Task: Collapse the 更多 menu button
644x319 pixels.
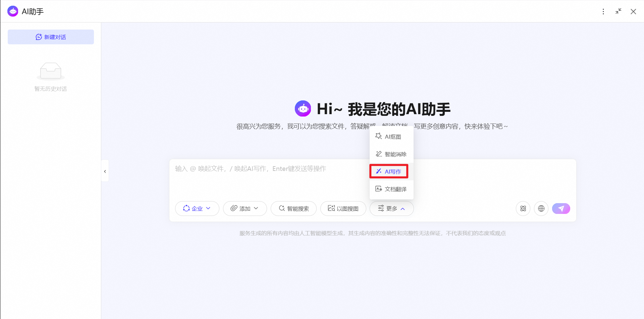Action: pyautogui.click(x=391, y=209)
